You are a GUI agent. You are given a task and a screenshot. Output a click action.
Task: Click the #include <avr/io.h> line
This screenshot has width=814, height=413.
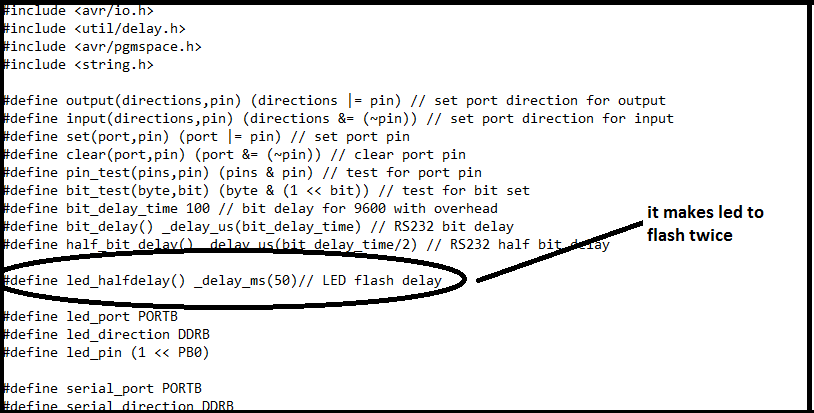(x=79, y=10)
